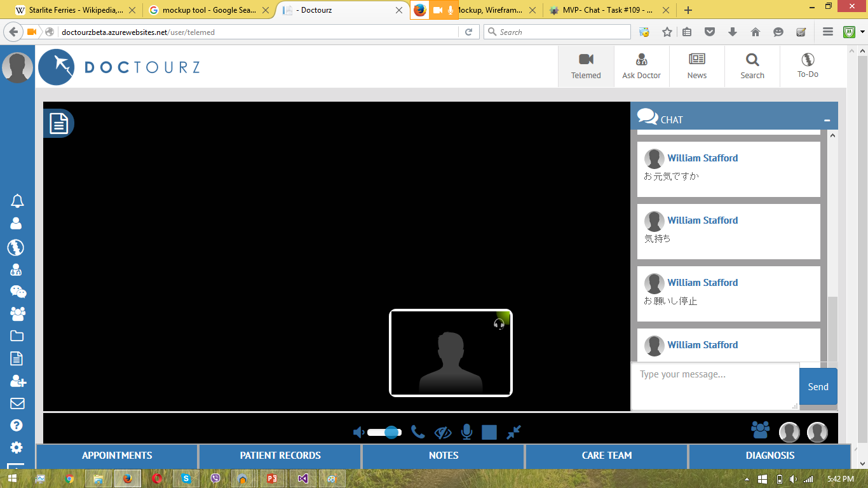Click William Stafford above 気持ち
Image resolution: width=868 pixels, height=488 pixels.
[703, 220]
